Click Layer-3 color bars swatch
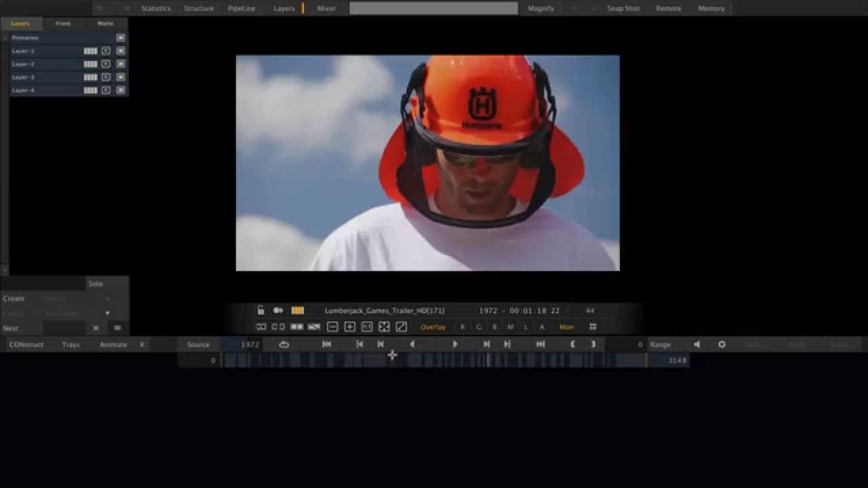Image resolution: width=868 pixels, height=488 pixels. click(90, 77)
